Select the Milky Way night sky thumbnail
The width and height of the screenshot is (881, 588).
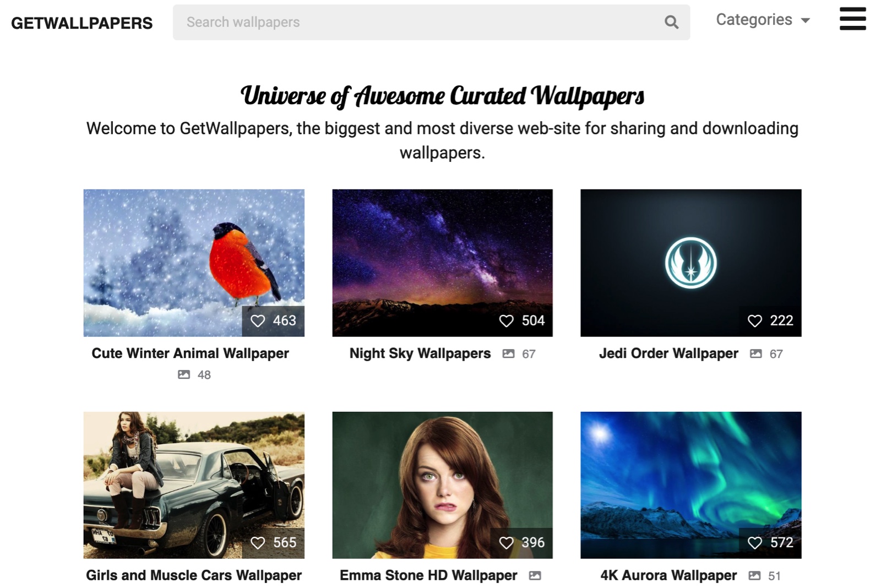442,253
